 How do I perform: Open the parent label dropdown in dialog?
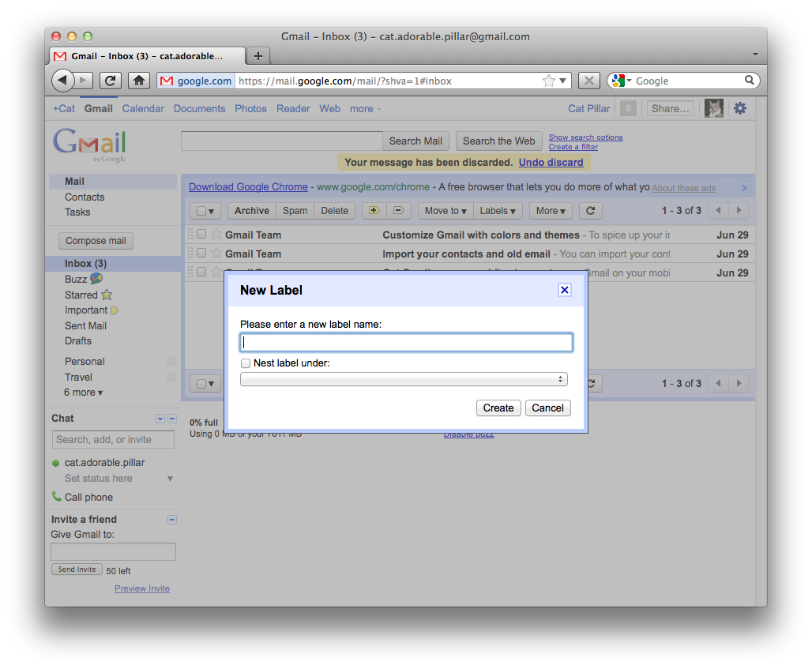point(404,380)
